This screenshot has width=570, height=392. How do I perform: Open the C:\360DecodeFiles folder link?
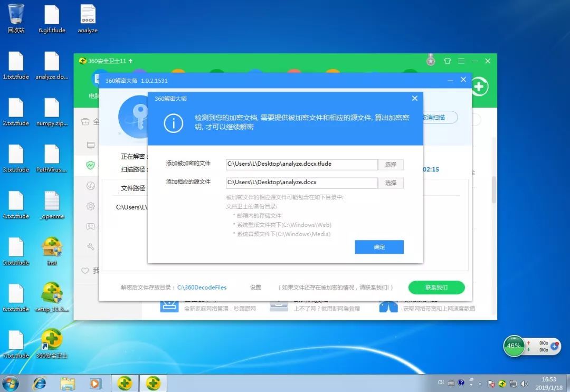pos(202,288)
